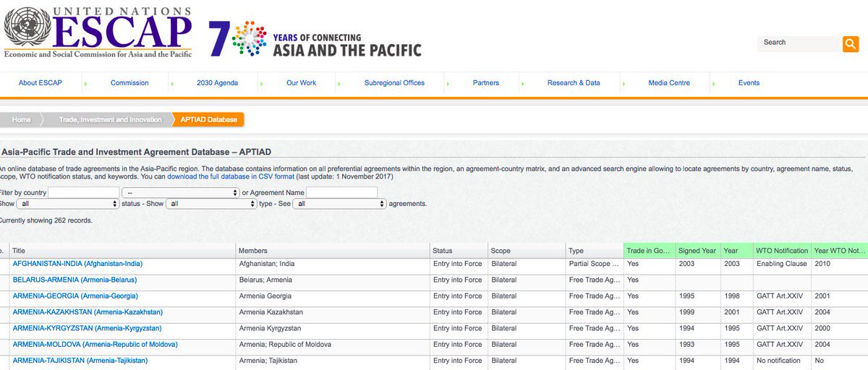
Task: Open the Commission menu
Action: tap(129, 83)
